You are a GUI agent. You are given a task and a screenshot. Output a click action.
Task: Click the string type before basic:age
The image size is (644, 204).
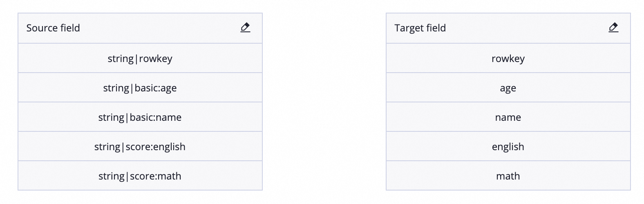pos(116,88)
